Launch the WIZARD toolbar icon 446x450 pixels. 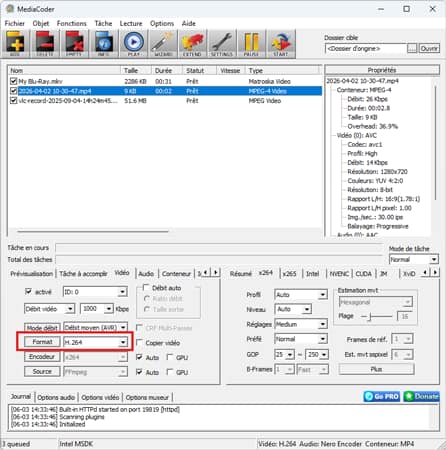(x=163, y=44)
